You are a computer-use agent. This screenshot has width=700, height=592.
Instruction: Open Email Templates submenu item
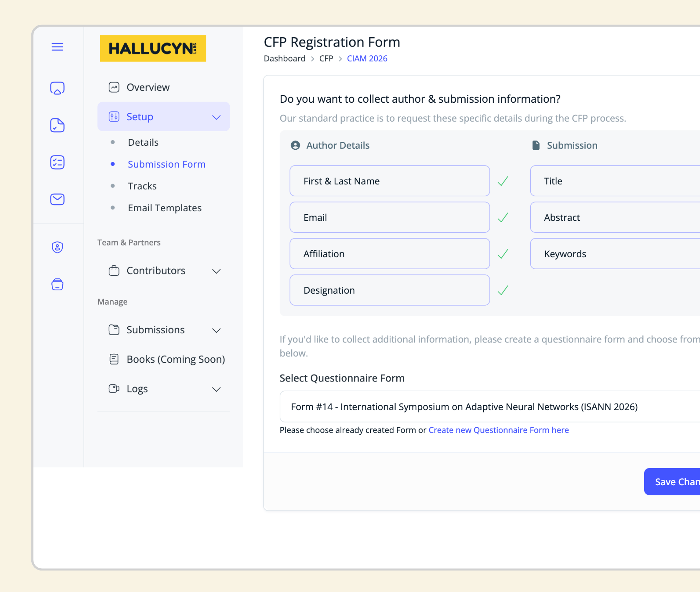[x=164, y=208]
